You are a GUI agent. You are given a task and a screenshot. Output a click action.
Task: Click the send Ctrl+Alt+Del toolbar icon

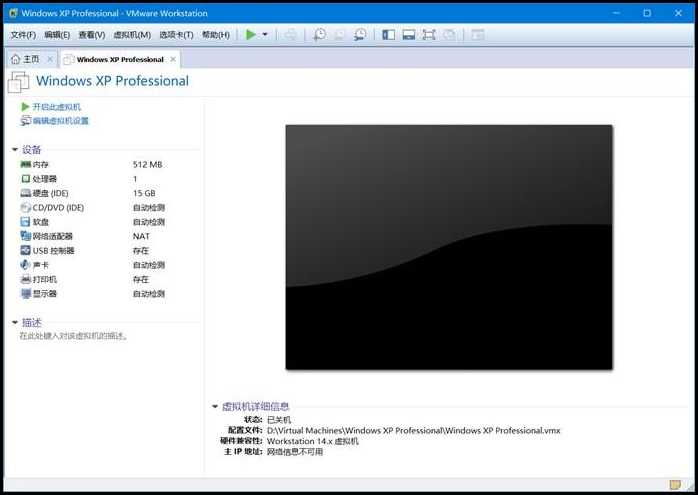[290, 34]
